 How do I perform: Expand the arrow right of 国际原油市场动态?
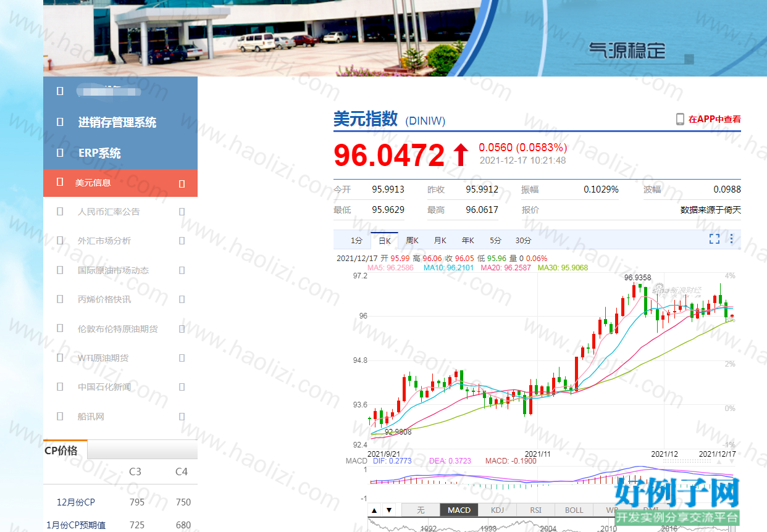(182, 270)
